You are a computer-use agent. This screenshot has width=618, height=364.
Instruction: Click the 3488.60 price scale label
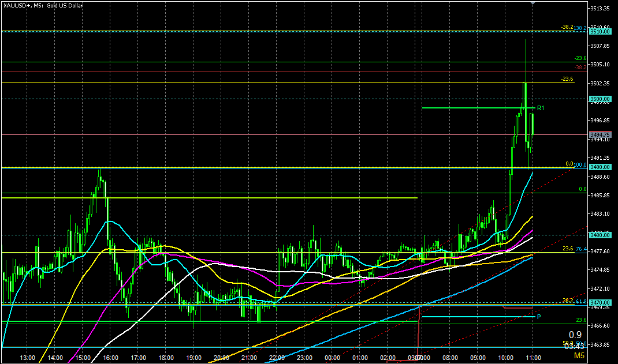coord(600,177)
